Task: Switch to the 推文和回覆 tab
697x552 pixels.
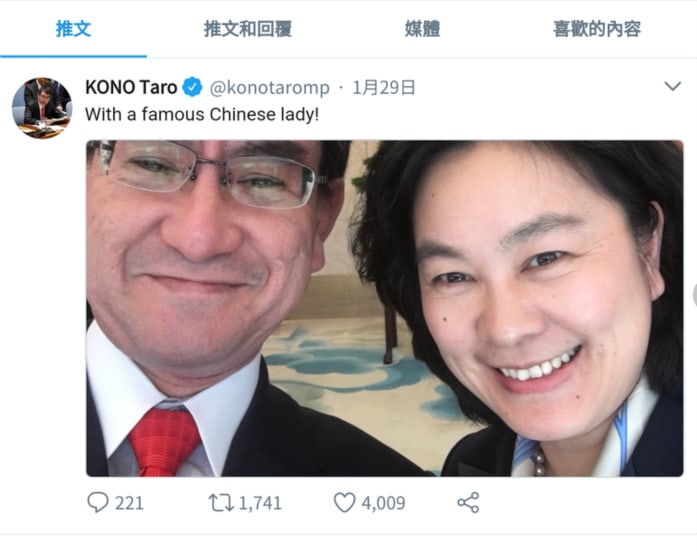Action: tap(248, 29)
